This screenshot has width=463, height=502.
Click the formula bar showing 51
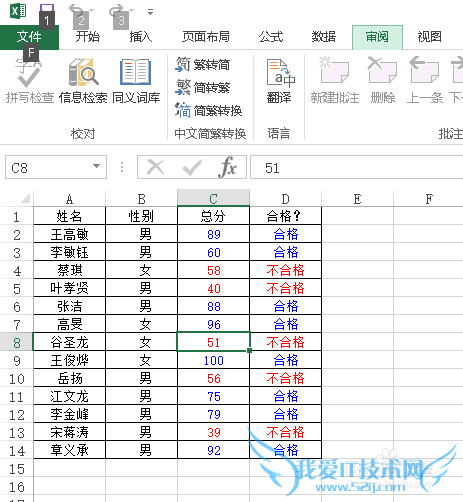click(357, 167)
